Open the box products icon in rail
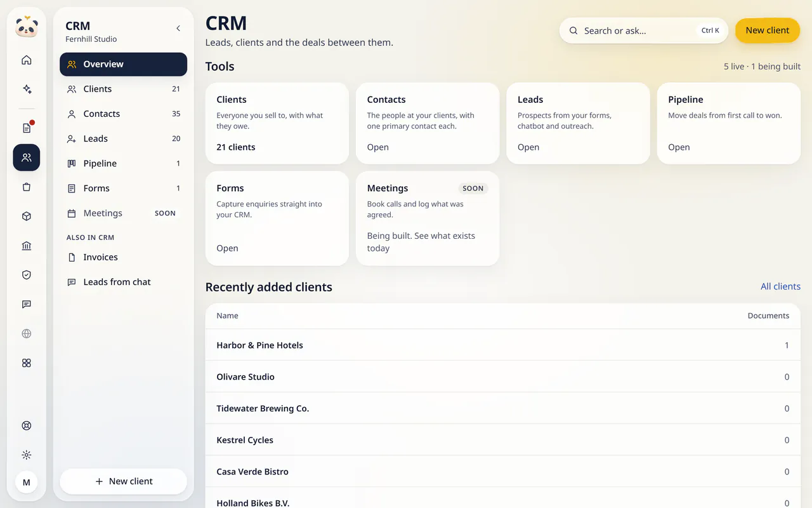812x508 pixels. click(27, 217)
